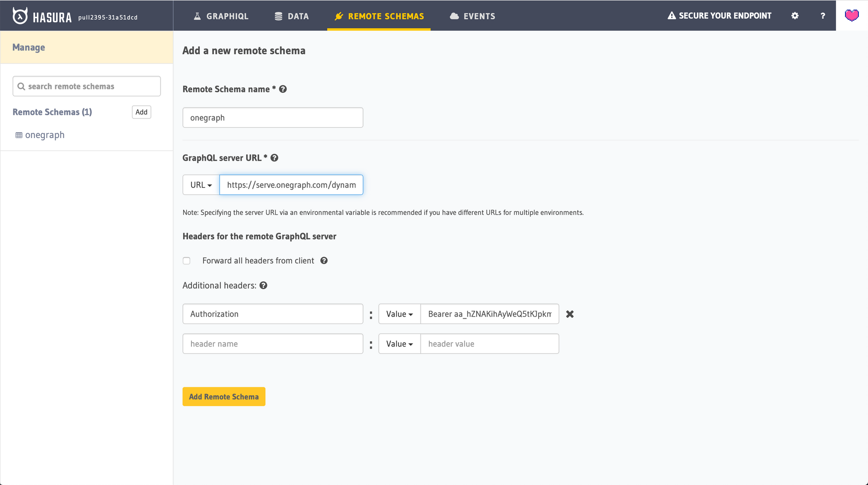The width and height of the screenshot is (868, 485).
Task: Click the Remote Schema name input
Action: [x=273, y=118]
